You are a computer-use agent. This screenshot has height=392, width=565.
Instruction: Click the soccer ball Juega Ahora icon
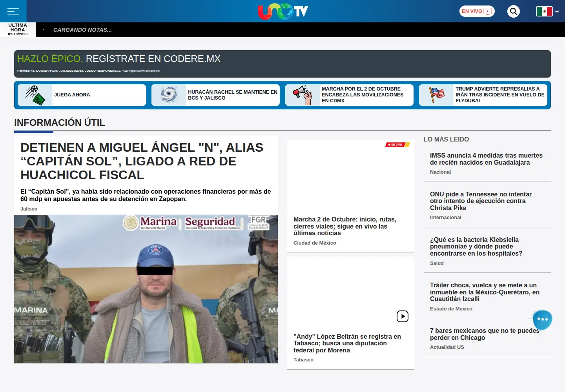point(35,95)
